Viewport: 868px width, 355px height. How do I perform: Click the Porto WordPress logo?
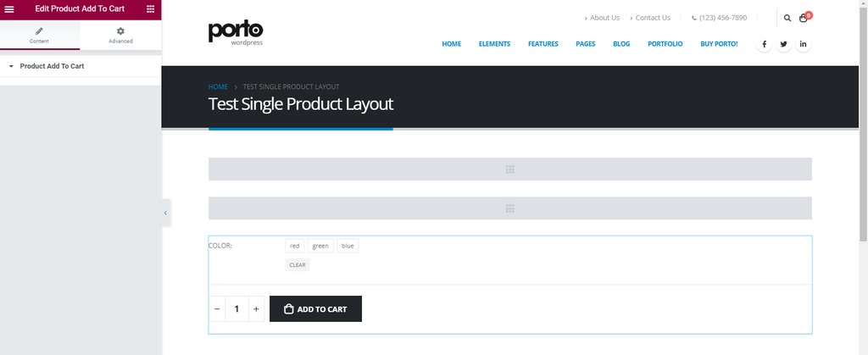[x=236, y=33]
